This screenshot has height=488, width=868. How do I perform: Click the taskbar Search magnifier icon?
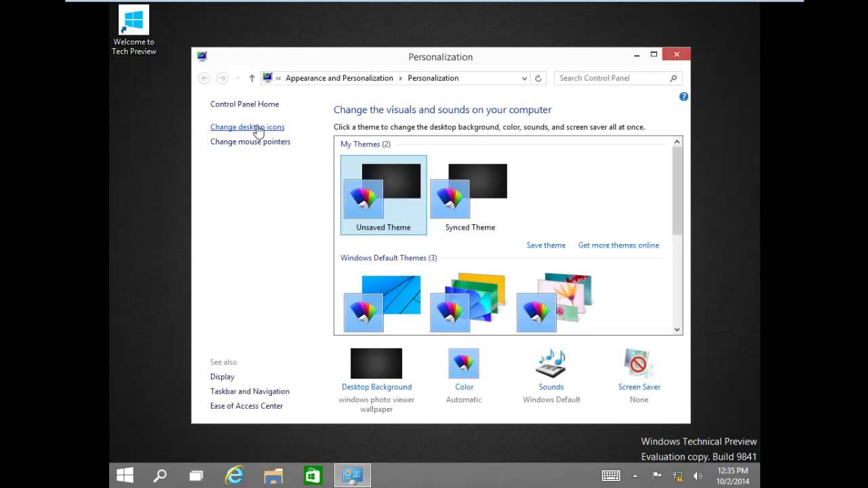pos(160,476)
